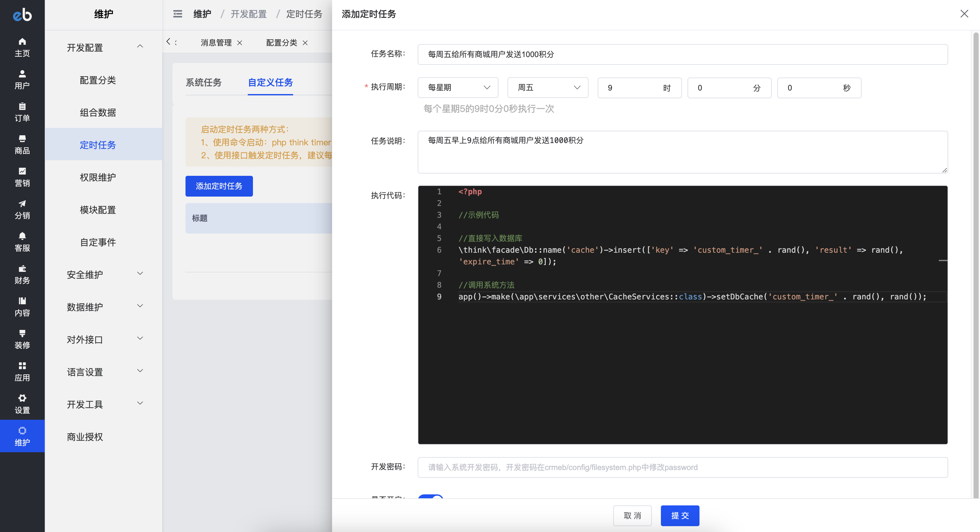
Task: Click the drawer vertical scrollbar
Action: [x=976, y=265]
